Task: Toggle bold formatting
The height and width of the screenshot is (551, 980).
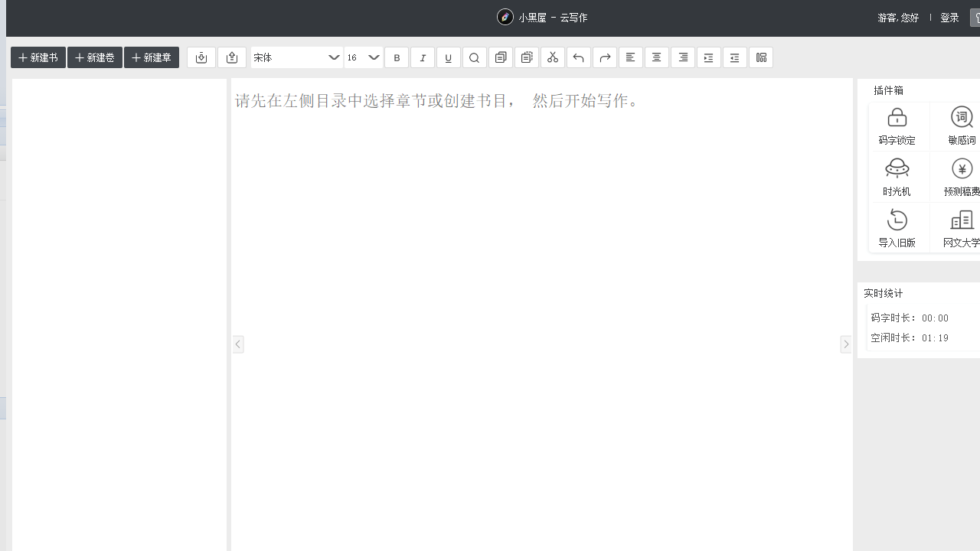Action: [397, 57]
